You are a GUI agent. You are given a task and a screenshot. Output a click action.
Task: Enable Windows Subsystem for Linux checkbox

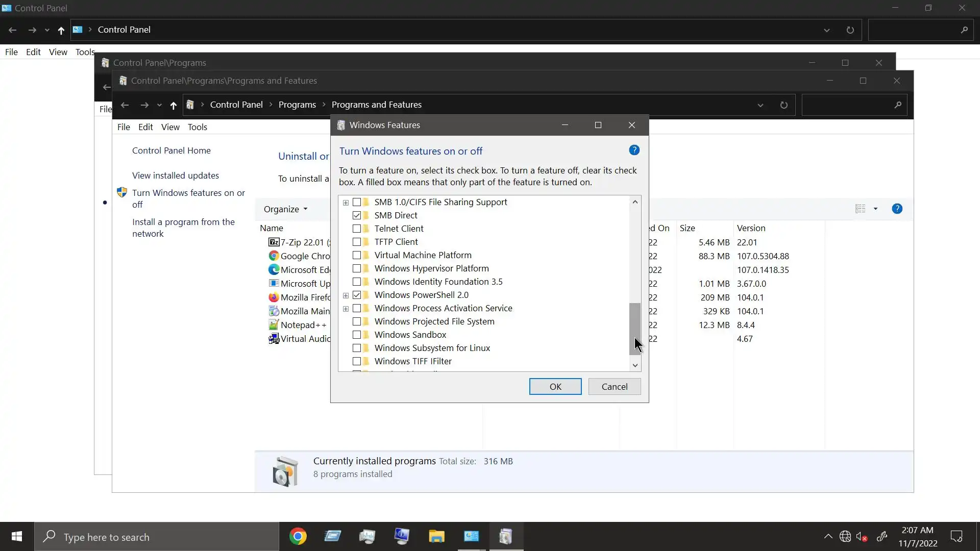click(357, 348)
